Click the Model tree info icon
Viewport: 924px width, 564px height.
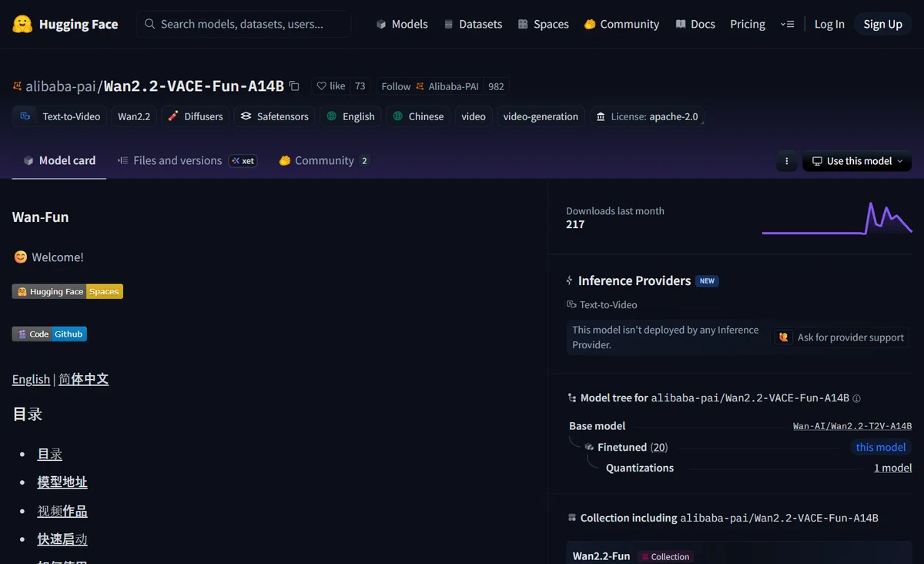tap(857, 398)
